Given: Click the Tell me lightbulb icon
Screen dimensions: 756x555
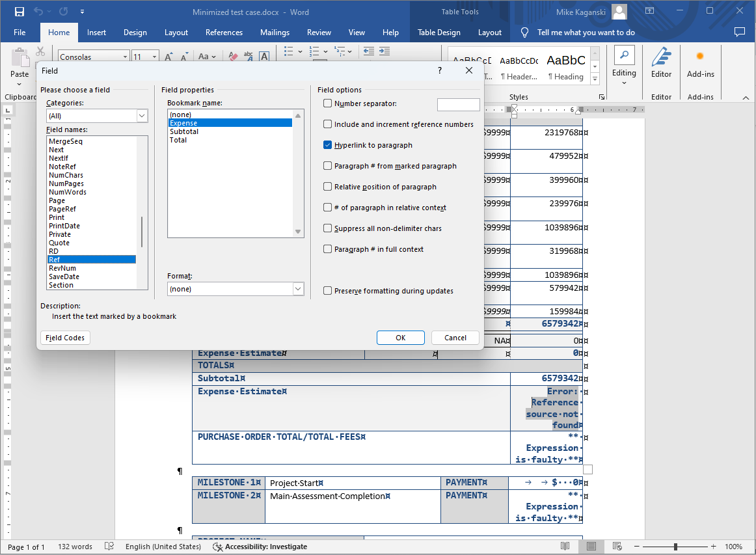Looking at the screenshot, I should [524, 33].
